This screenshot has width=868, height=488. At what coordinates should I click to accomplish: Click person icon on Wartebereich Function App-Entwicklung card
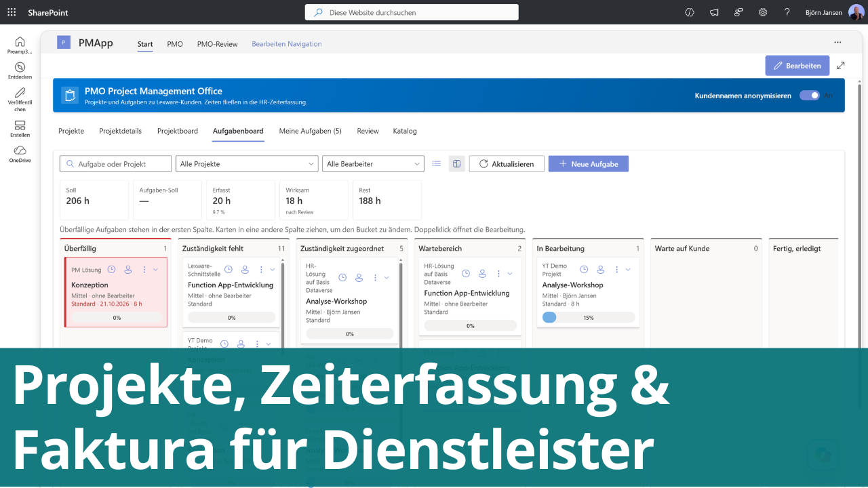(482, 273)
